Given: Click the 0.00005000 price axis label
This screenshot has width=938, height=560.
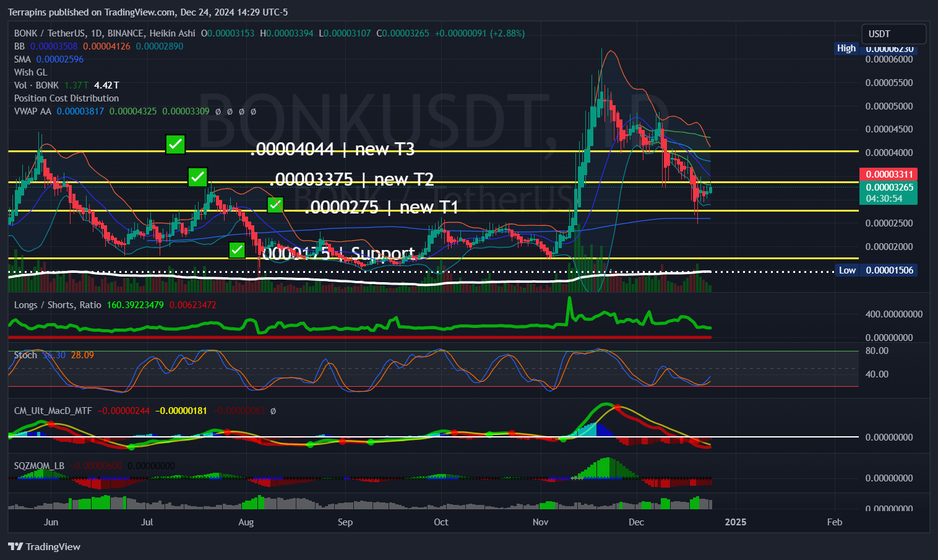Looking at the screenshot, I should tap(889, 106).
